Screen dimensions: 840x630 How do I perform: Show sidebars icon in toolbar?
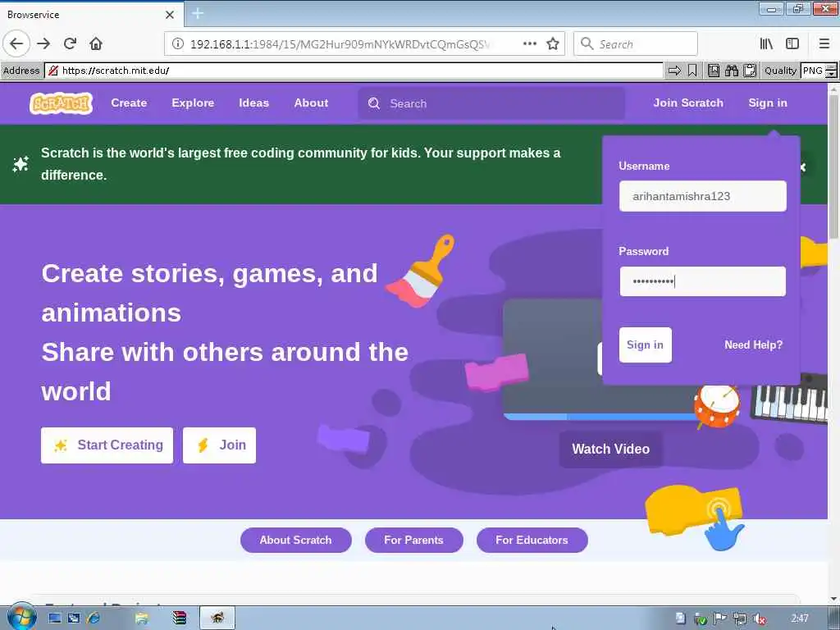point(792,43)
